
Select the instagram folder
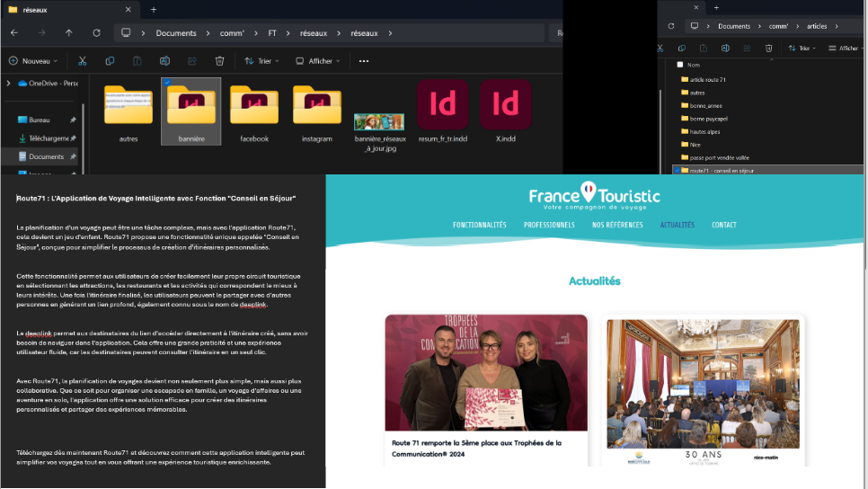click(x=317, y=113)
